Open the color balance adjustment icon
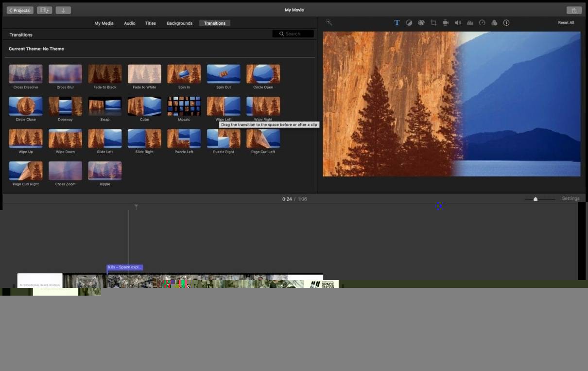The width and height of the screenshot is (588, 371). tap(409, 23)
